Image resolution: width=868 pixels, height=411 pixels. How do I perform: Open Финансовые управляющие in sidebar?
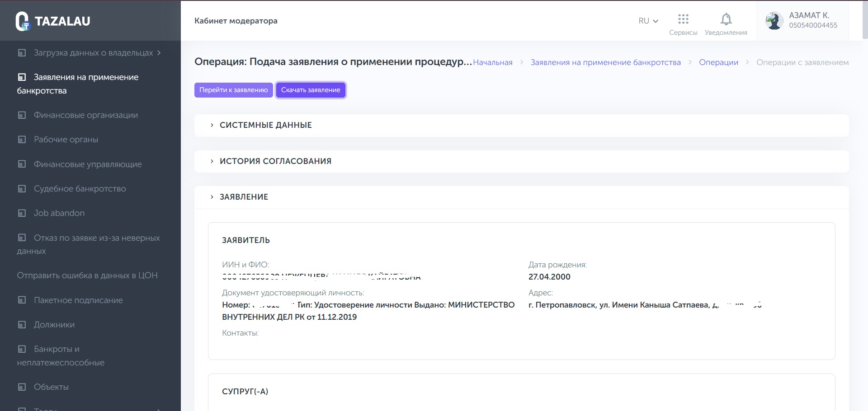click(88, 164)
